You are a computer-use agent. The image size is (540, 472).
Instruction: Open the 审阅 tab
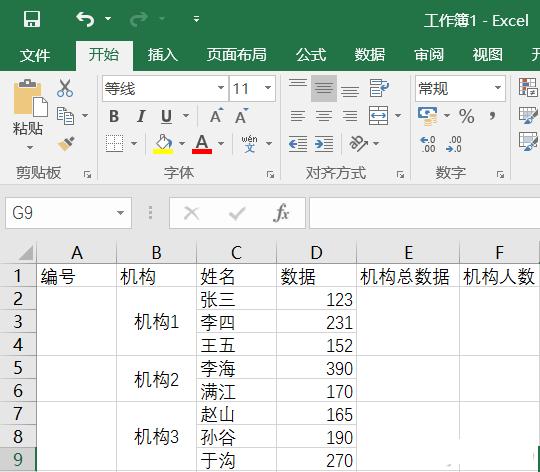point(429,55)
